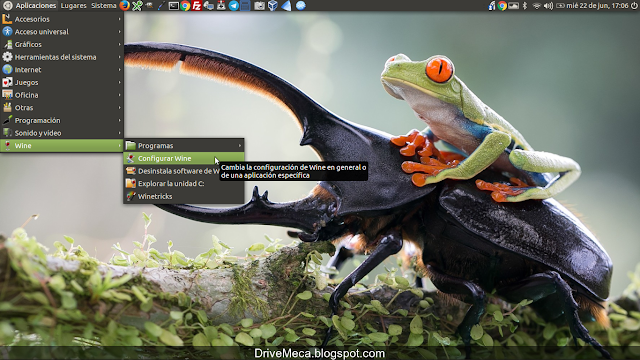Click the folder icon next to Programas
Image resolution: width=640 pixels, height=360 pixels.
131,145
